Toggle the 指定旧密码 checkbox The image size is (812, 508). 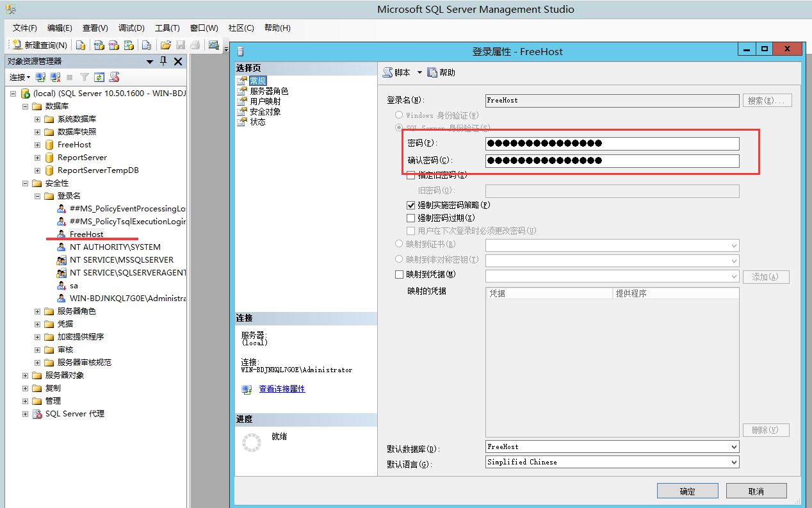point(411,175)
